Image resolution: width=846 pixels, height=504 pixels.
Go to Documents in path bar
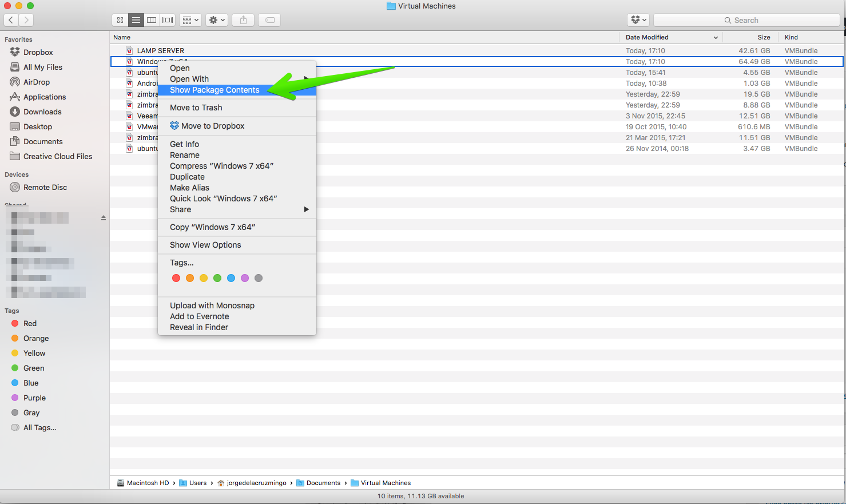tap(318, 483)
